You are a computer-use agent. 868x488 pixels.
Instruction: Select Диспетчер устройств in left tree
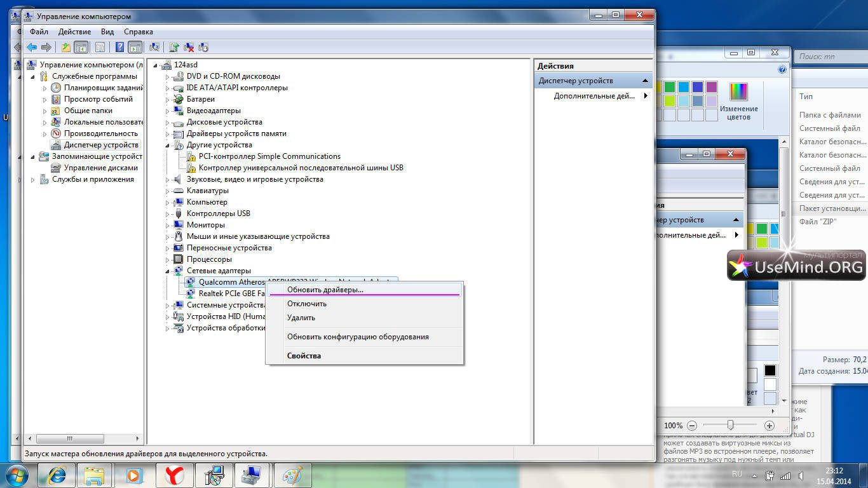point(101,145)
